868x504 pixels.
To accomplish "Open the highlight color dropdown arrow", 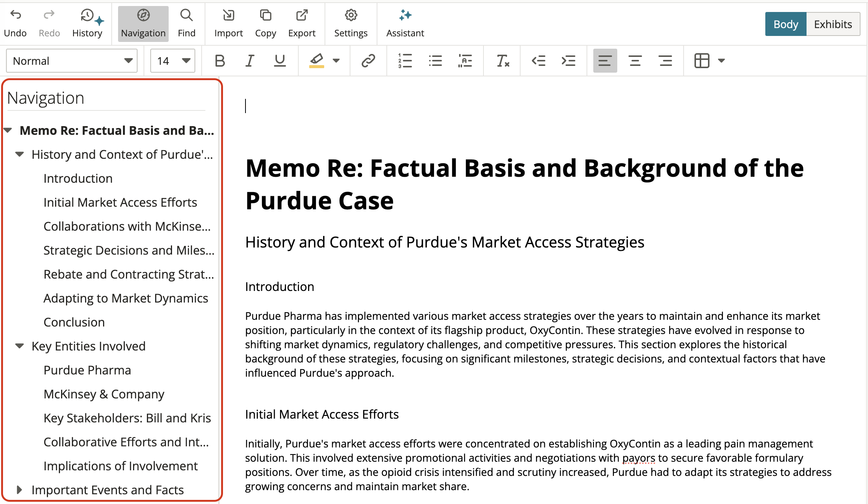I will click(x=336, y=61).
